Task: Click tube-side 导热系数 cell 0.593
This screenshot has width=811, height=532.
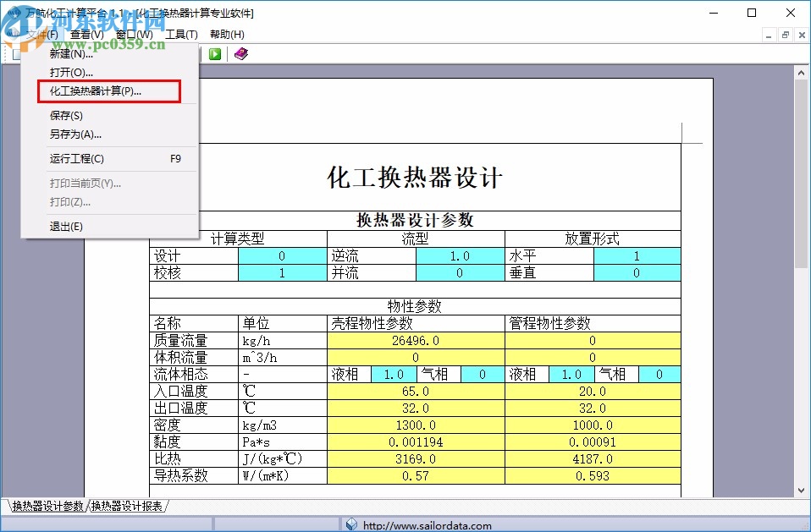Action: 593,476
